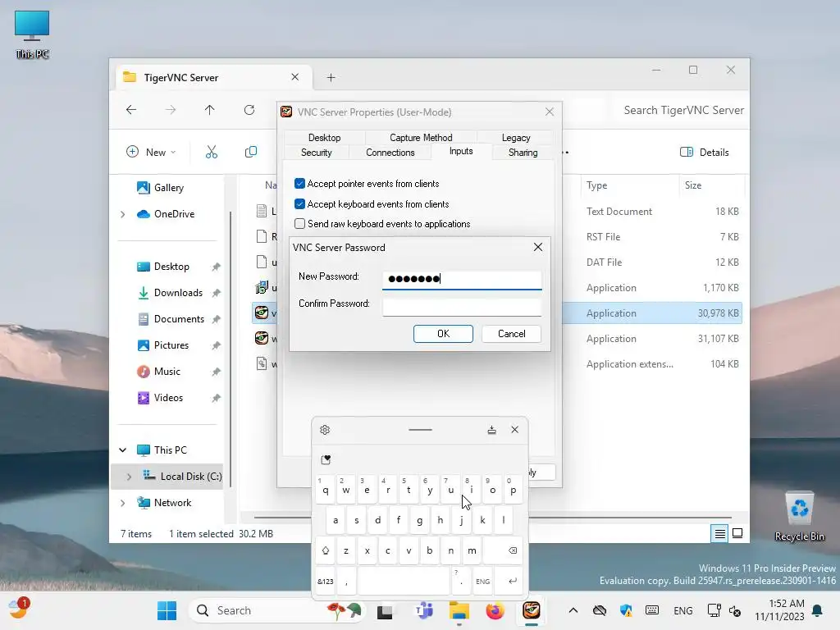Switch to the Connections tab
Screen dimensions: 840x630
pyautogui.click(x=390, y=153)
